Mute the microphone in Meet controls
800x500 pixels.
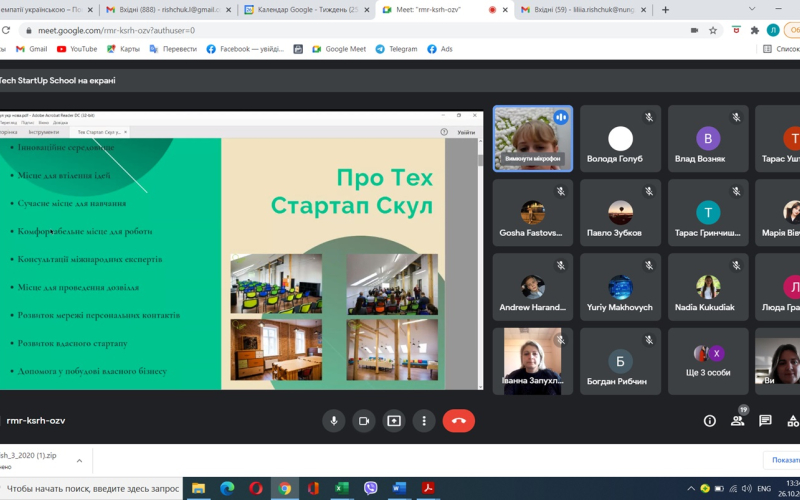(x=334, y=421)
